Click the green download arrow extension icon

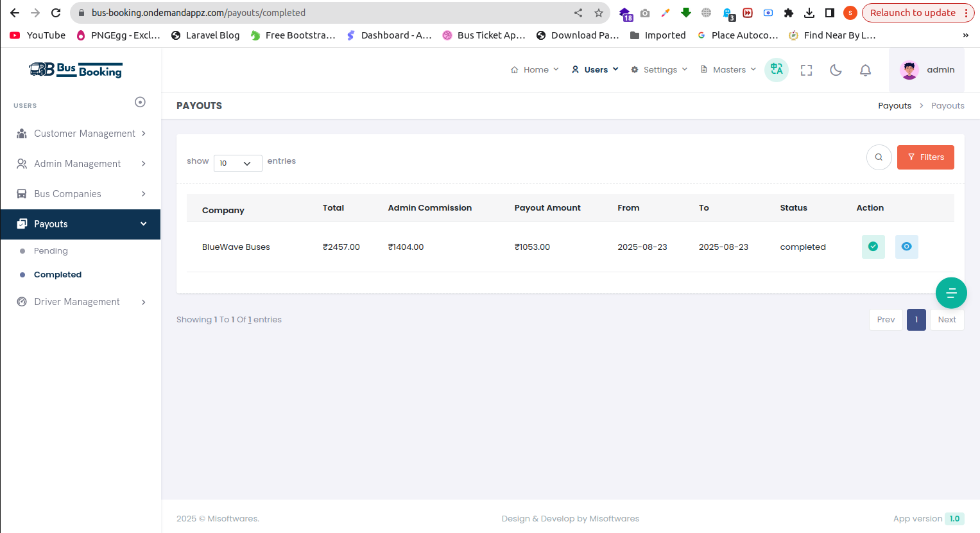pos(686,13)
